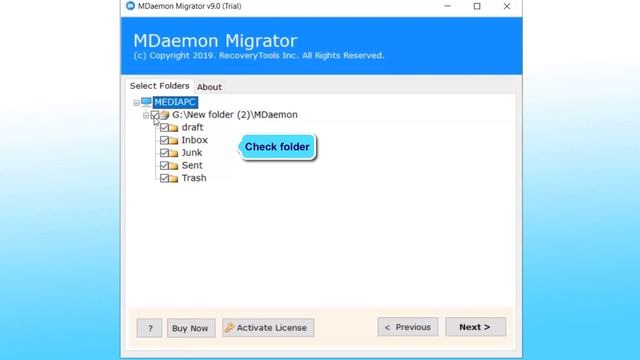Click the folder icon next to Junk
The image size is (640, 360).
(x=173, y=153)
